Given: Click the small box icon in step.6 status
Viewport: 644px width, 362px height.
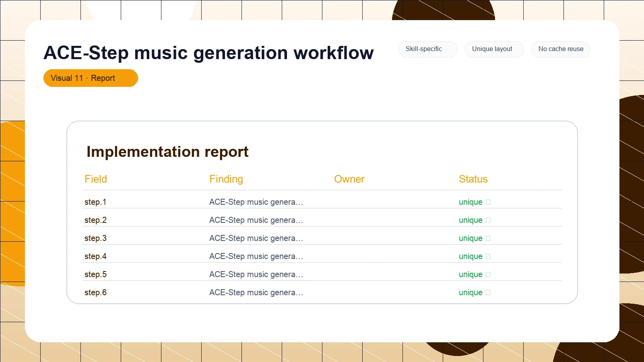Looking at the screenshot, I should pos(488,293).
